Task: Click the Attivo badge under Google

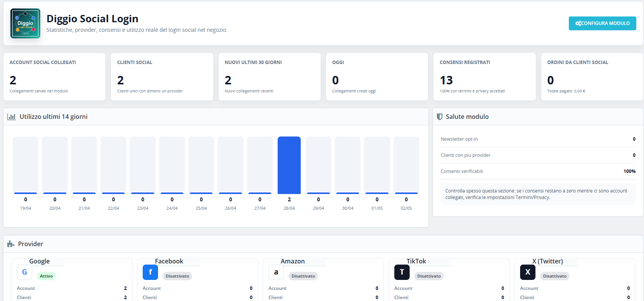Action: (x=46, y=276)
